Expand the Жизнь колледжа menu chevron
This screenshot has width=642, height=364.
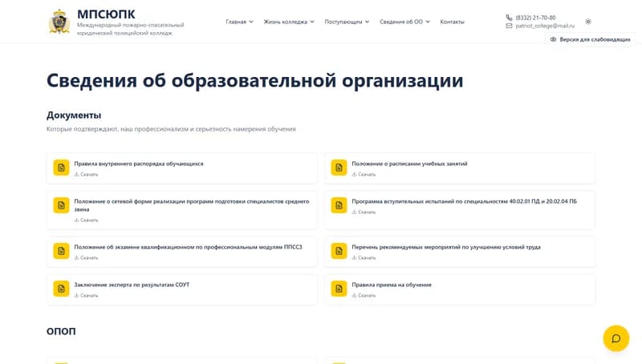[x=312, y=22]
